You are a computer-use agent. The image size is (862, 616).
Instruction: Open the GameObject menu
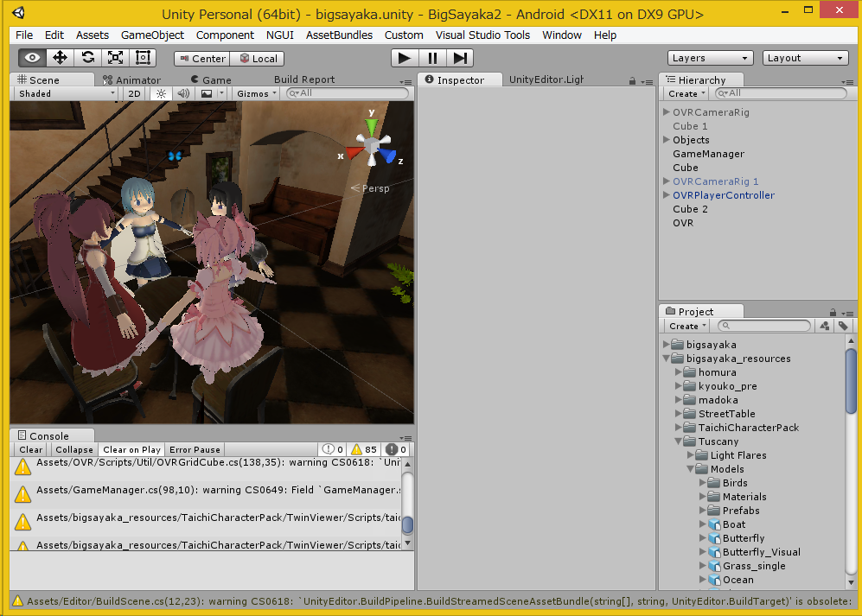tap(152, 35)
